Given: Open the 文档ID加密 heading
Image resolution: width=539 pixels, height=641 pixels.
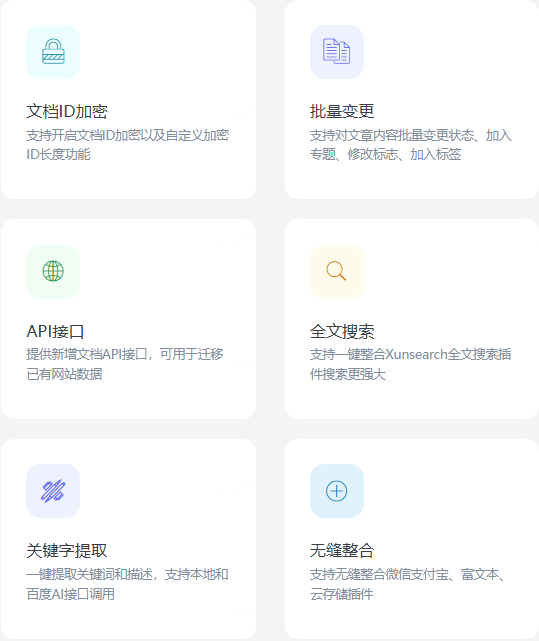Looking at the screenshot, I should pos(67,111).
